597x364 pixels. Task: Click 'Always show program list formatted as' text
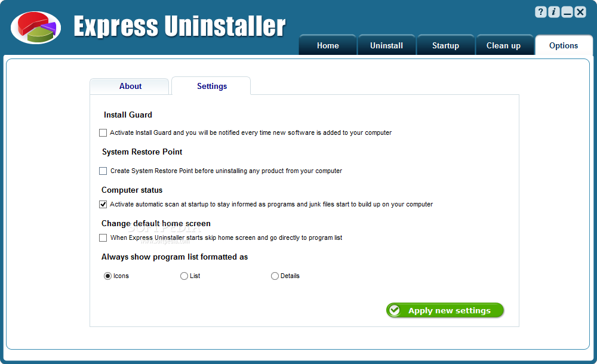coord(174,257)
